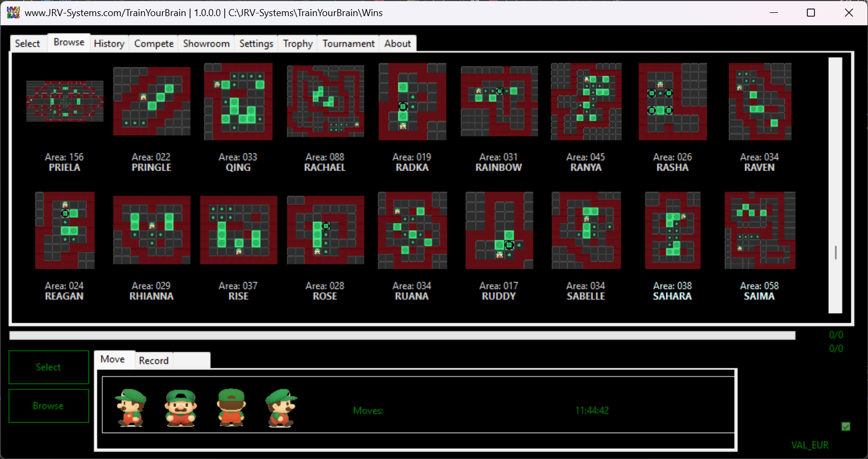Maximize the TrainYourBrain window
Viewport: 868px width, 459px height.
pos(811,12)
